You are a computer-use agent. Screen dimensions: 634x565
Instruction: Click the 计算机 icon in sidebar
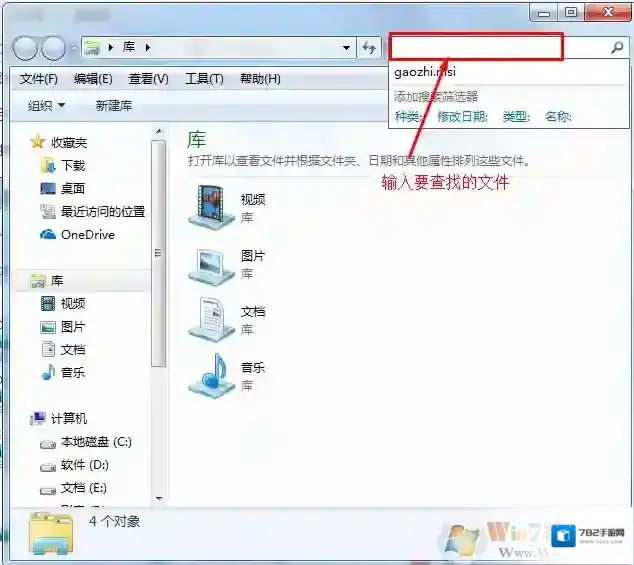[38, 419]
